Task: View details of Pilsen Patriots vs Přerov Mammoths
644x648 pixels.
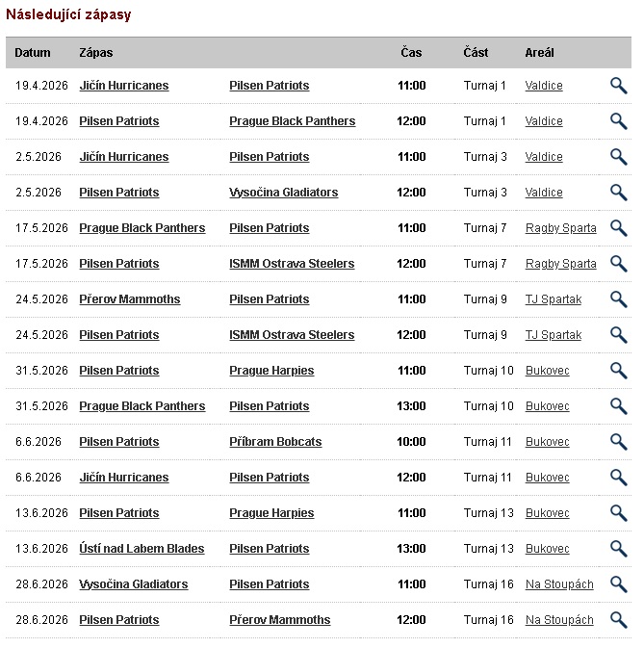Action: click(618, 620)
